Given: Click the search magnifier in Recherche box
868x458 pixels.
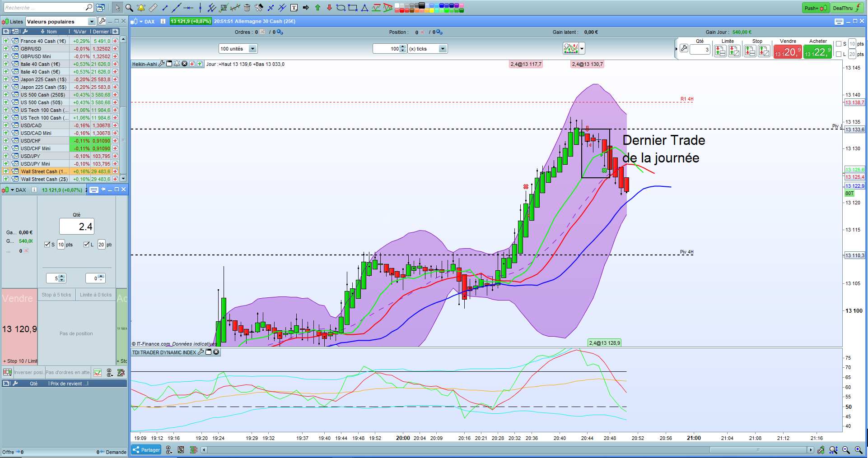Looking at the screenshot, I should point(89,8).
